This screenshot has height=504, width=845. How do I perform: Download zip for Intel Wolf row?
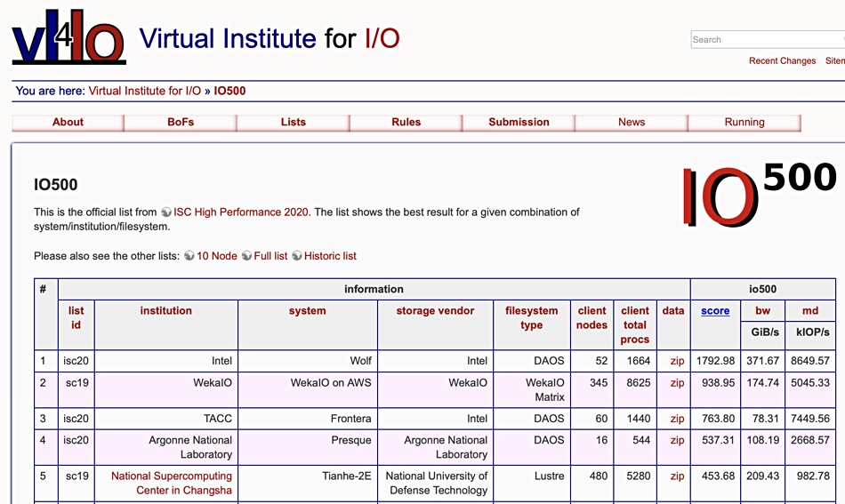point(677,361)
